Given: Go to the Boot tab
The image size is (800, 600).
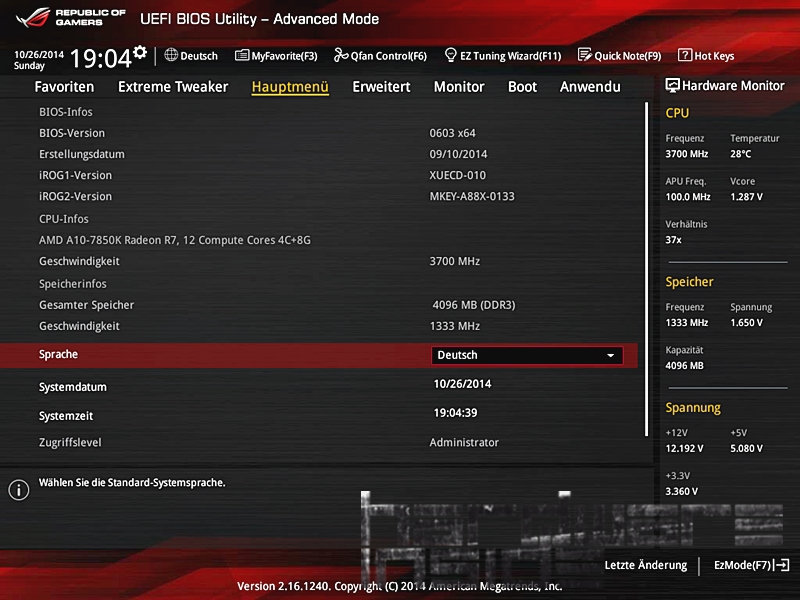Looking at the screenshot, I should (x=522, y=87).
